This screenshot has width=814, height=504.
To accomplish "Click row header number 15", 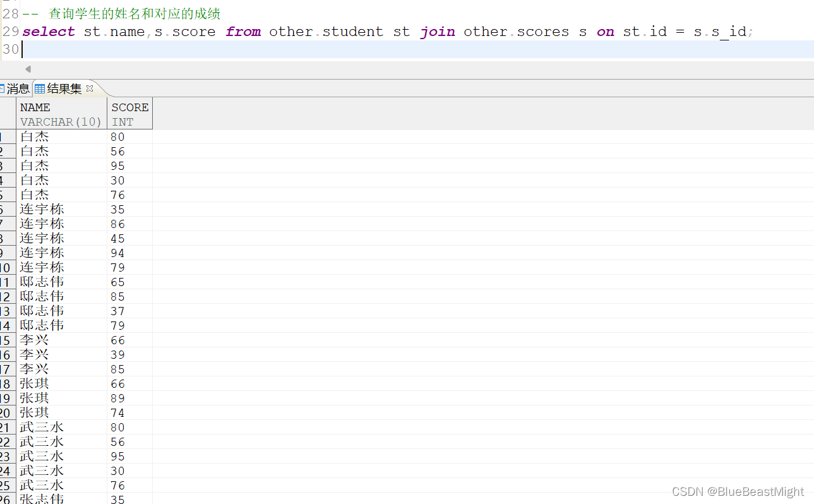I will tap(8, 340).
